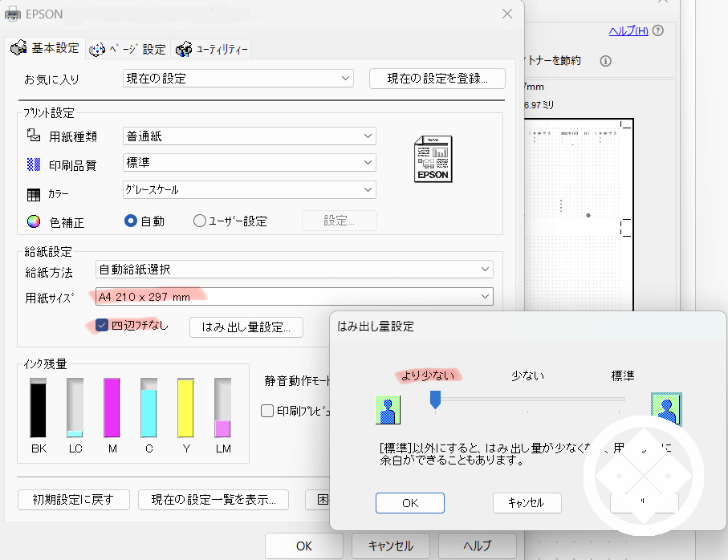Image resolution: width=728 pixels, height=560 pixels.
Task: Click the 現在の設定を登録 button
Action: click(x=436, y=78)
